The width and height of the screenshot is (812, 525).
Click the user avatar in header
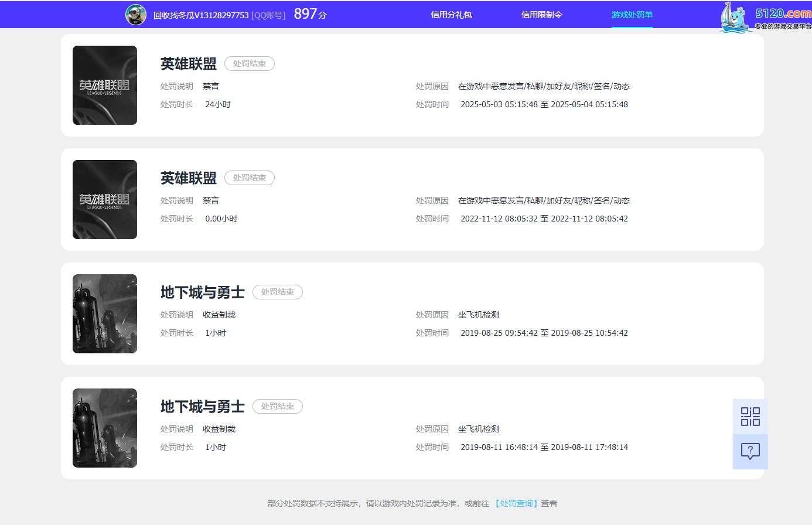(136, 14)
